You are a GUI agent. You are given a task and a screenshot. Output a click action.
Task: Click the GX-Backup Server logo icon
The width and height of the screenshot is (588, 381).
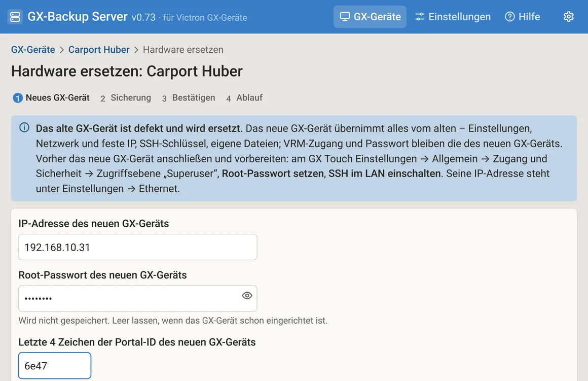(x=15, y=17)
